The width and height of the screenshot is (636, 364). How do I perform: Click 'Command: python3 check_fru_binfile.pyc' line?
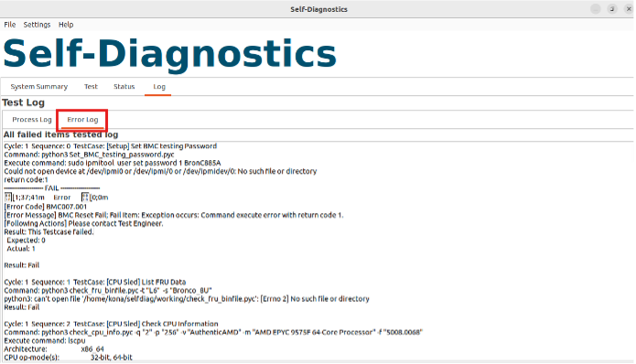(x=108, y=291)
